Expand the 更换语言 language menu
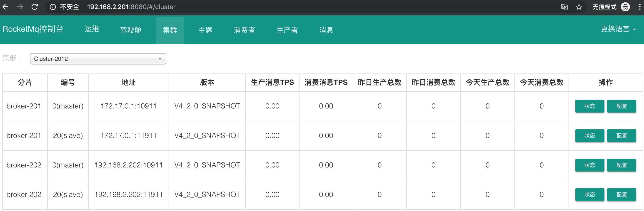 (618, 29)
